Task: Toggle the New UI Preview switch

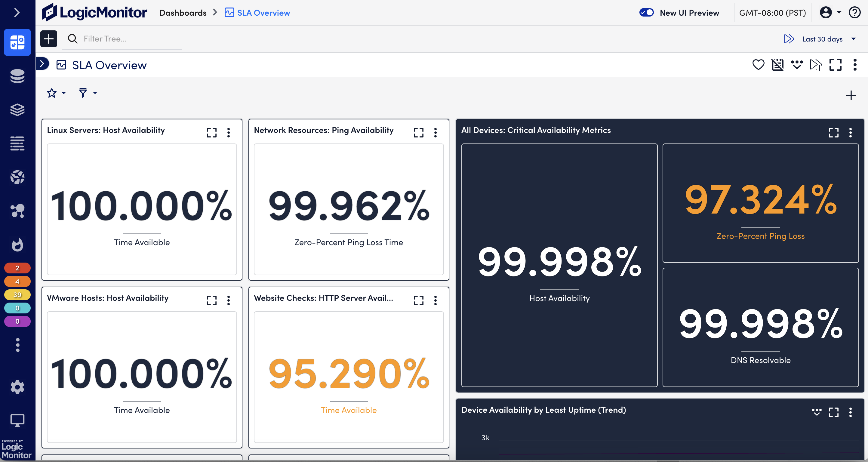Action: (646, 13)
